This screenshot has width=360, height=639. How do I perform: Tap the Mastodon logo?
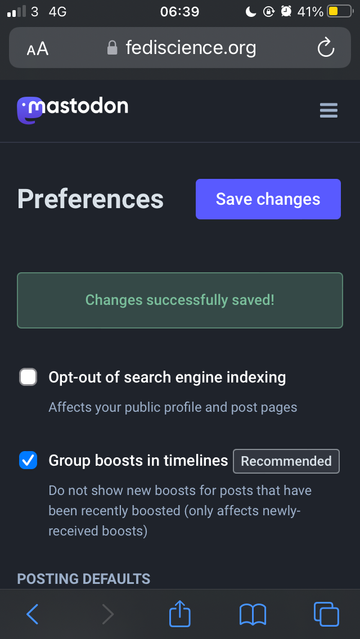(73, 110)
